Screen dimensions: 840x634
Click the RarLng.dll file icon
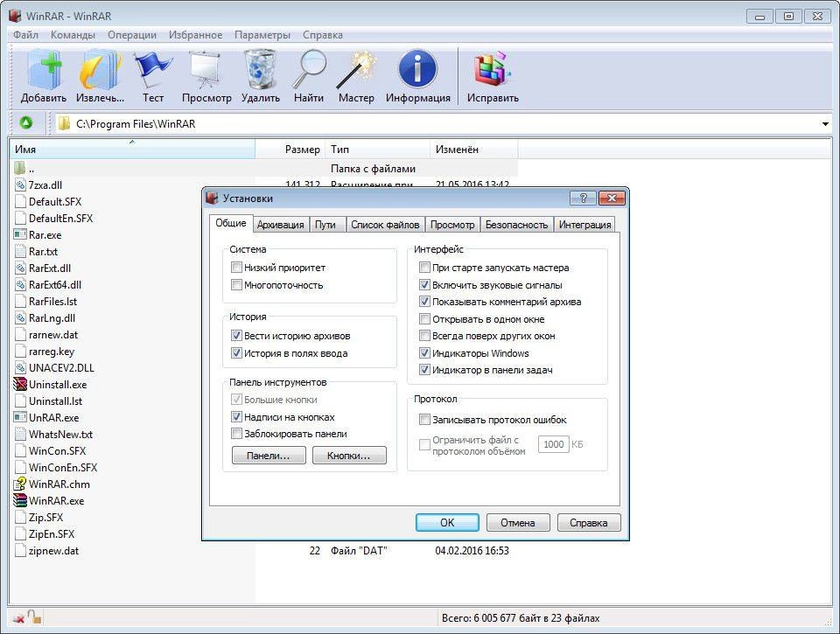20,317
